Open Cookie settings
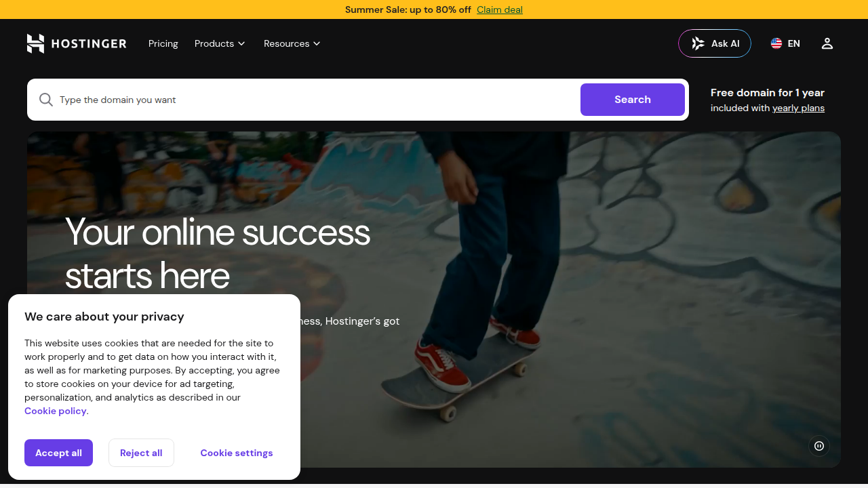This screenshot has width=868, height=488. tap(237, 453)
